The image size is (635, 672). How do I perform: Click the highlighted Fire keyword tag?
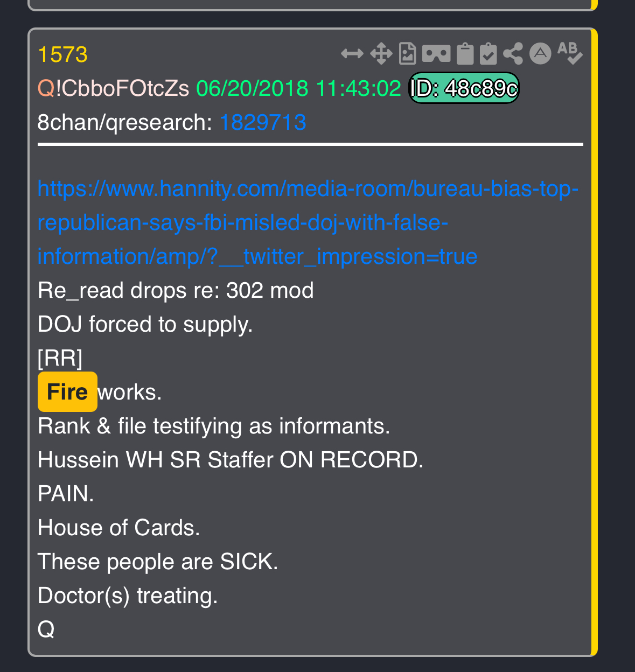(67, 391)
